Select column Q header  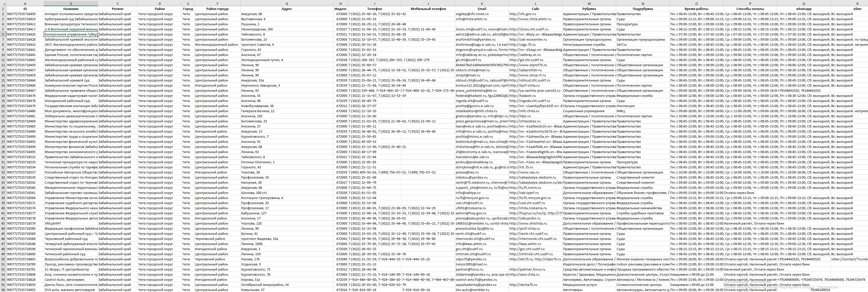tap(804, 3)
